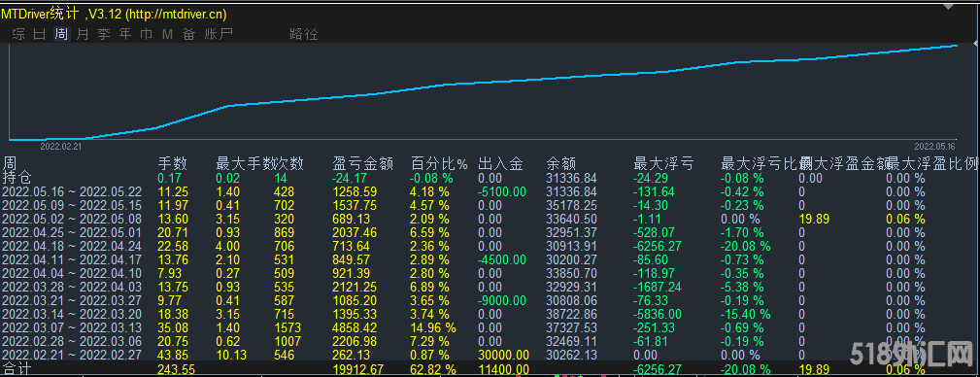This screenshot has height=377, width=980.
Task: Switch to the 年 yearly tab
Action: click(125, 34)
